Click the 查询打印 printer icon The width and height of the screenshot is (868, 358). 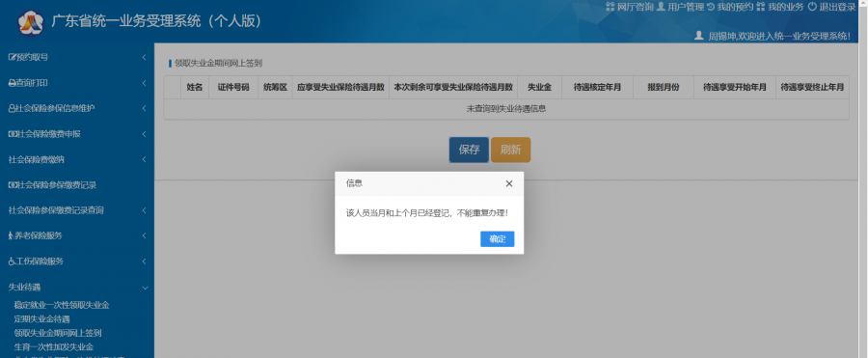[12, 83]
